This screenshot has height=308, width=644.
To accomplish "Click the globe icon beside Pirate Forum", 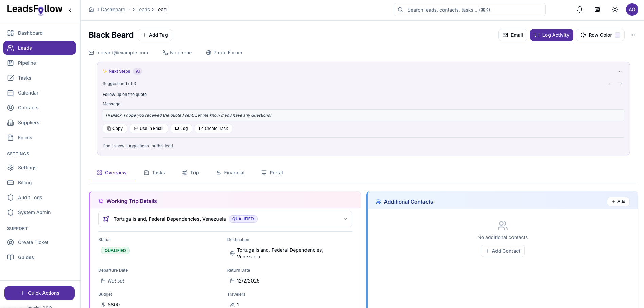I will [208, 53].
